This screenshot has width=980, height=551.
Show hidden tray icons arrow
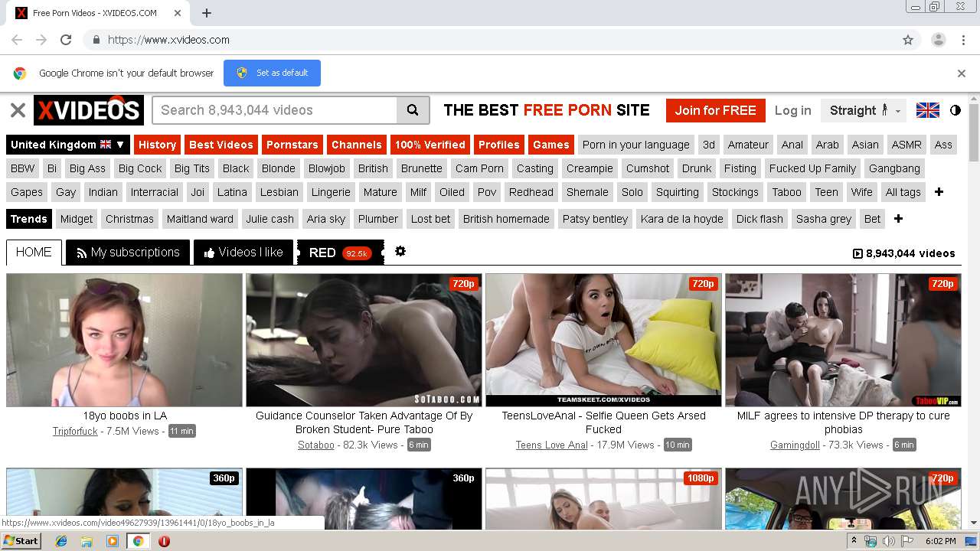[x=854, y=541]
